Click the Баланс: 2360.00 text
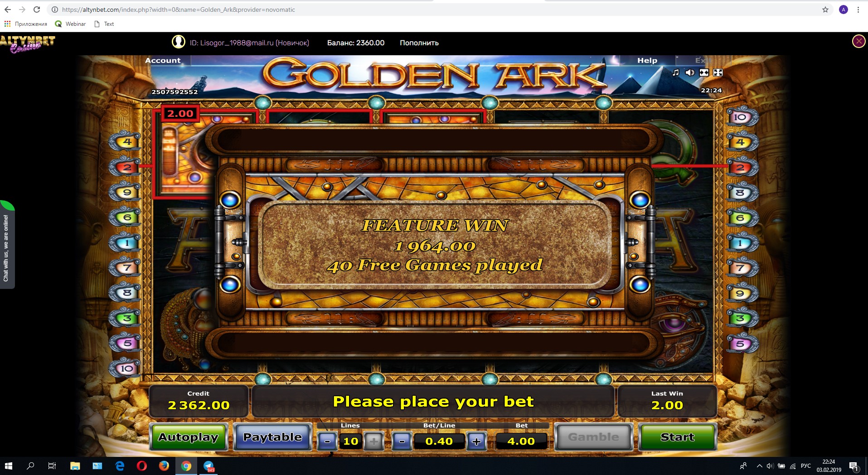The width and height of the screenshot is (868, 475). click(356, 43)
